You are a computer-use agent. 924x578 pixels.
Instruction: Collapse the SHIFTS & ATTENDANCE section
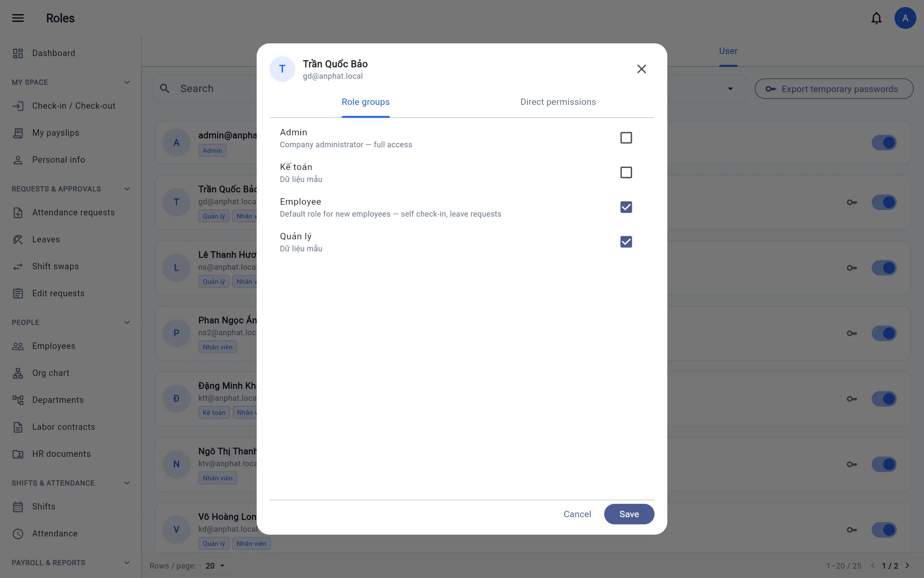pos(127,483)
